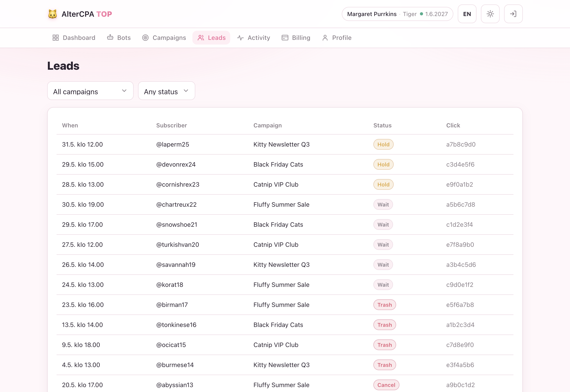The width and height of the screenshot is (570, 392).
Task: Click the Cancel badge for @abyssian13
Action: (386, 385)
